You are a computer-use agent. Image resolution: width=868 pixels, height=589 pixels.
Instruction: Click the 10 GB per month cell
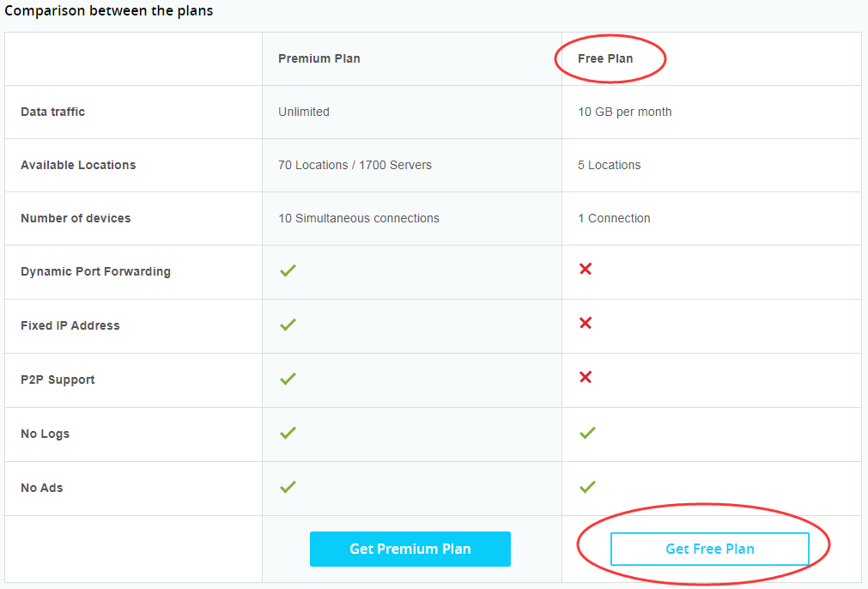click(624, 112)
